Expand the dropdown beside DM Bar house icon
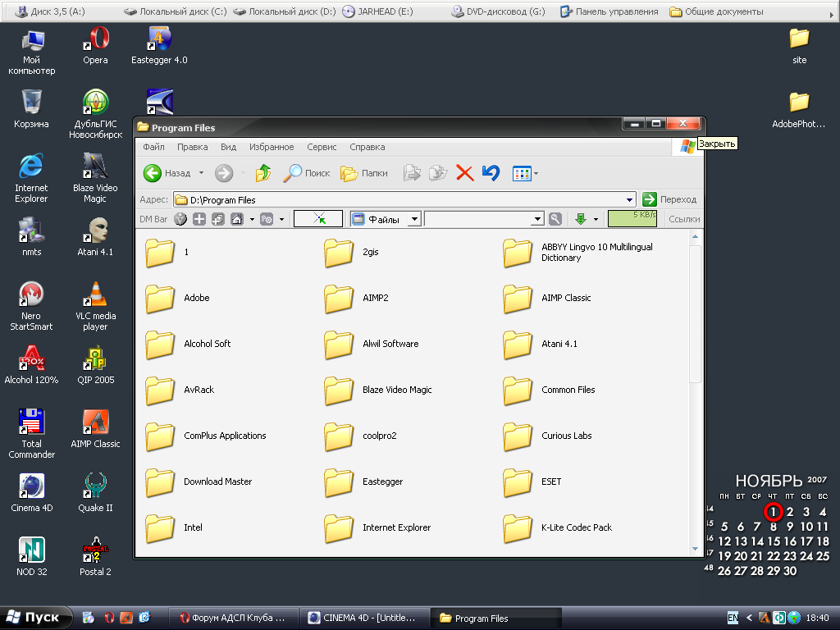Screen dimensions: 840x630 click(x=252, y=219)
